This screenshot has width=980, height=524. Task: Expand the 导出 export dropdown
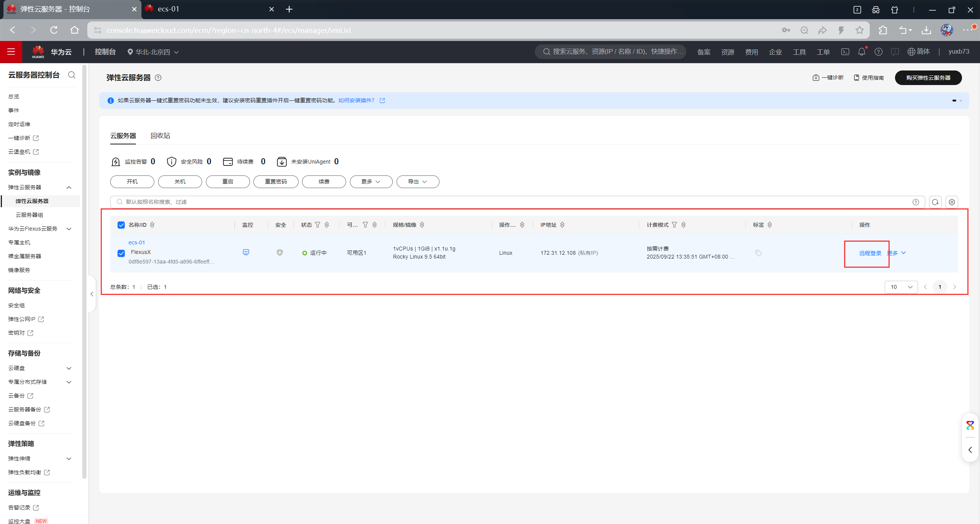(418, 182)
